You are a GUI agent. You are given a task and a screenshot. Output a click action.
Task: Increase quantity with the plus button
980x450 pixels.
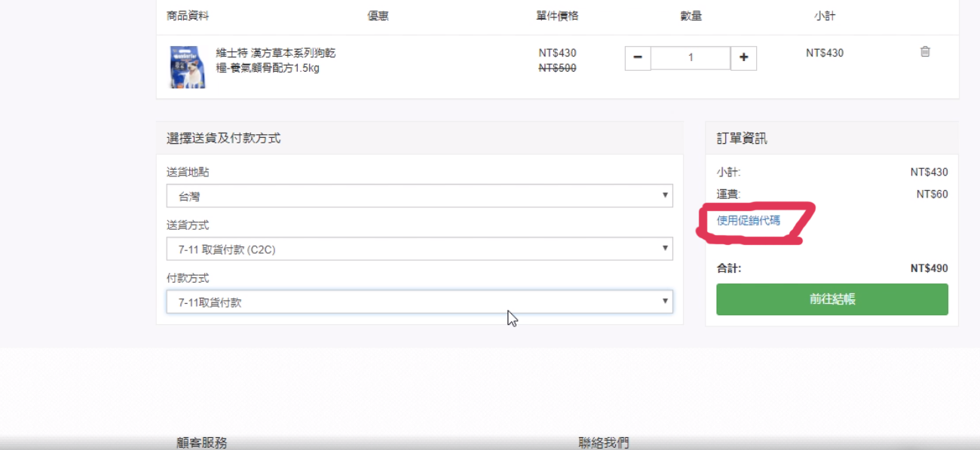click(743, 58)
